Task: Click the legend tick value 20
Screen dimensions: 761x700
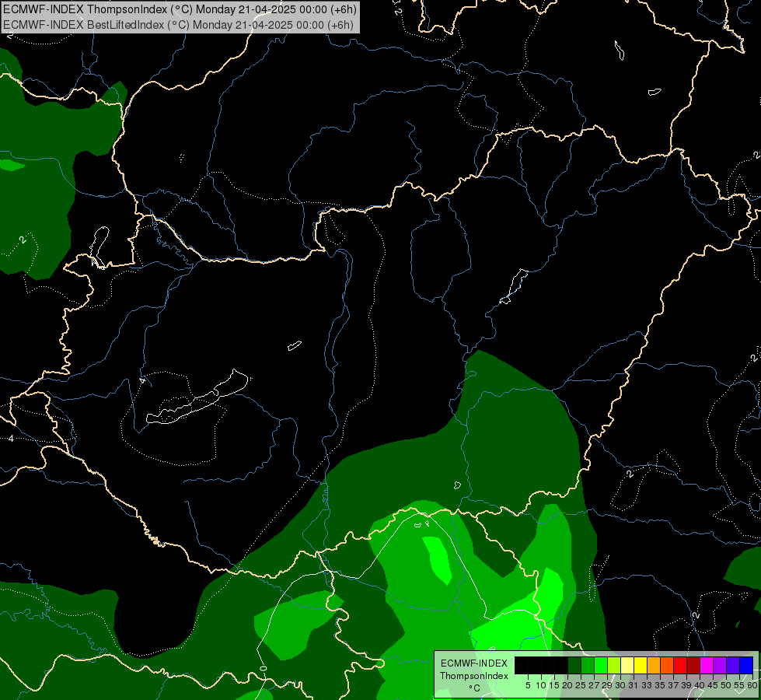Action: click(567, 685)
